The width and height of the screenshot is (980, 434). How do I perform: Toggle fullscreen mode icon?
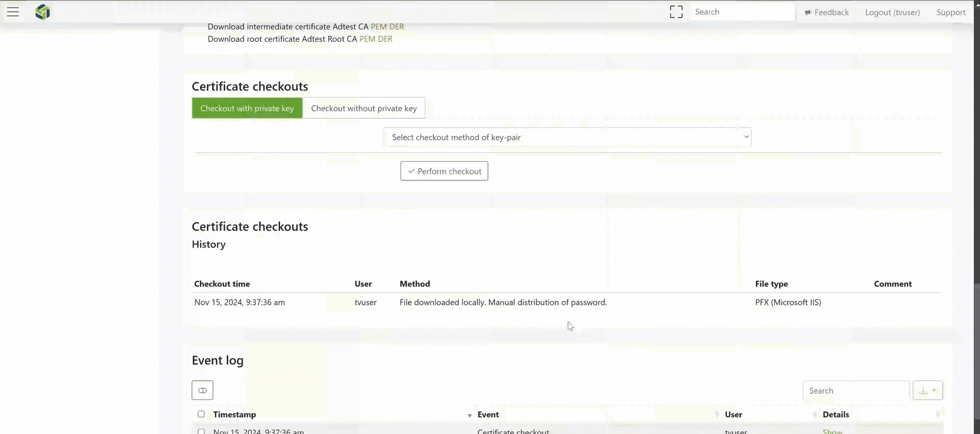coord(676,12)
